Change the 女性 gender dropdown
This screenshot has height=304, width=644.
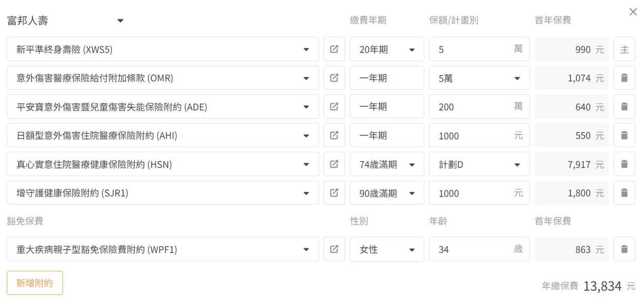[386, 249]
